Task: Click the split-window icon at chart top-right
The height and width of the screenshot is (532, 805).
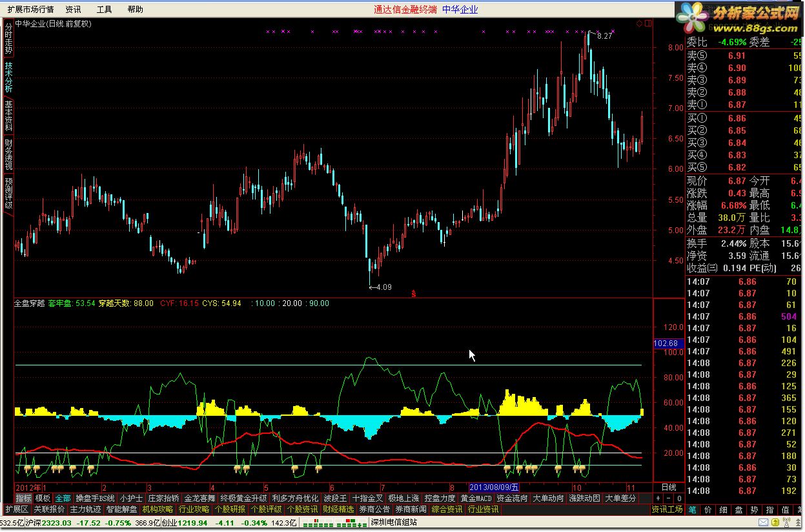Action: 647,23
